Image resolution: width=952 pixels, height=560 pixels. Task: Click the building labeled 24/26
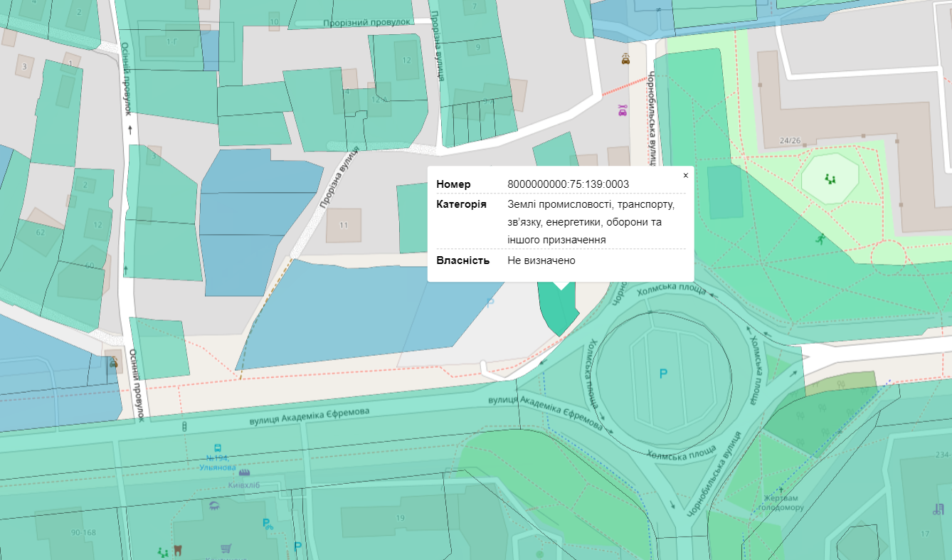click(x=790, y=141)
